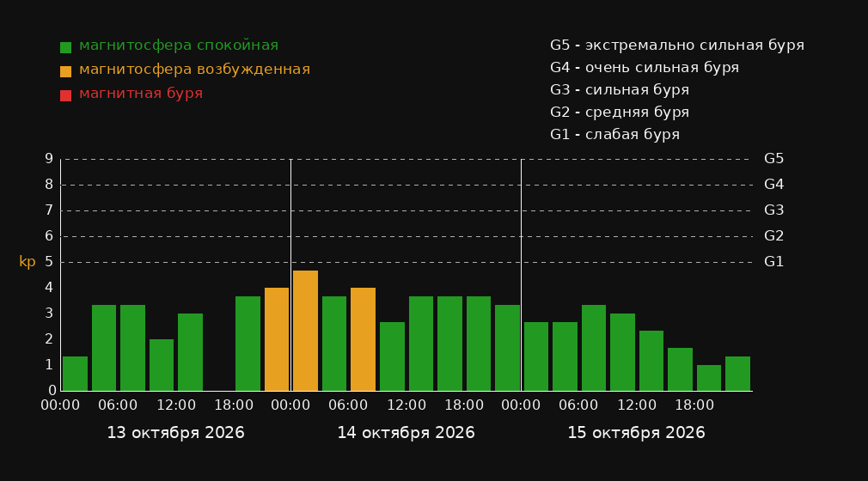Click the tallest orange bar near Kp 4.7

pos(305,331)
